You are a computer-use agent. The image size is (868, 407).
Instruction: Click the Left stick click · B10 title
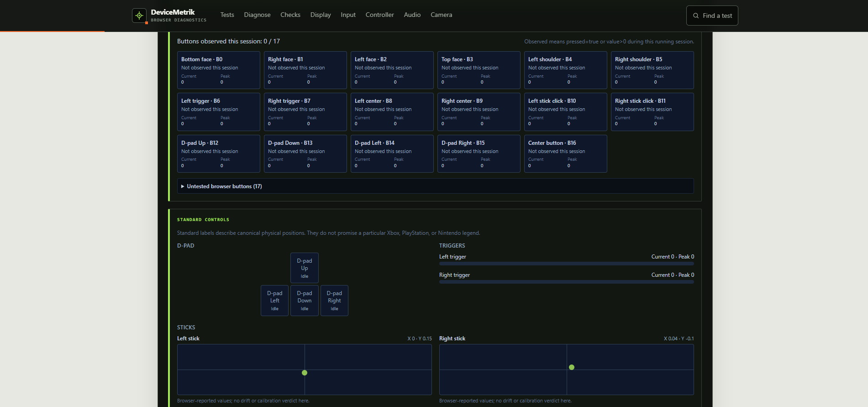552,101
